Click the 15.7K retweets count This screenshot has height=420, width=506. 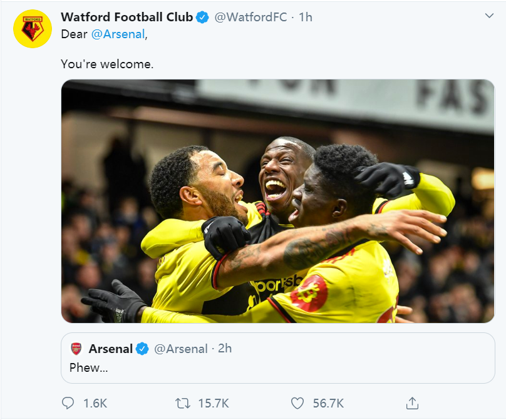(x=214, y=404)
